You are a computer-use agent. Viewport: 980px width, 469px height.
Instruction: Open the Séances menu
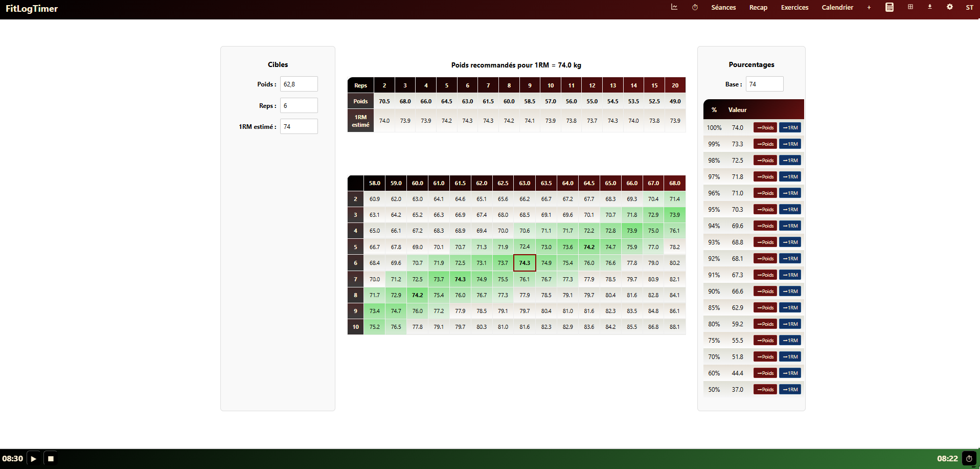pos(723,8)
